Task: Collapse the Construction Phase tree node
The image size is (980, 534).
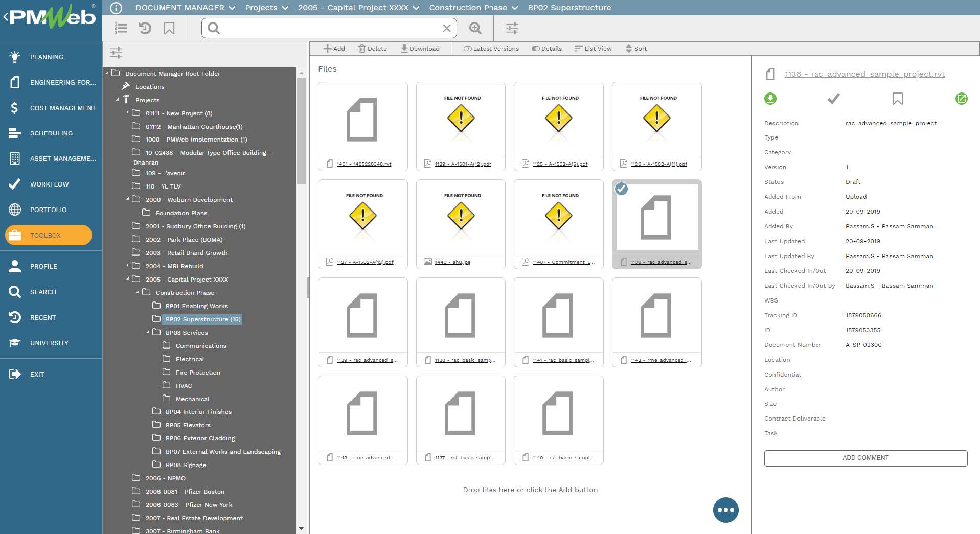Action: [x=138, y=292]
